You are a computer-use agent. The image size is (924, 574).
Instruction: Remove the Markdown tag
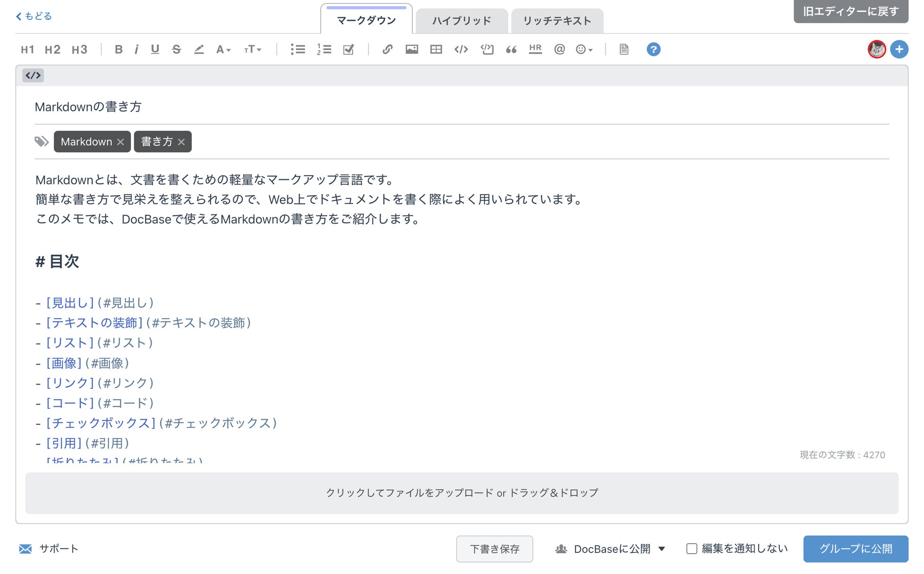[x=120, y=142]
